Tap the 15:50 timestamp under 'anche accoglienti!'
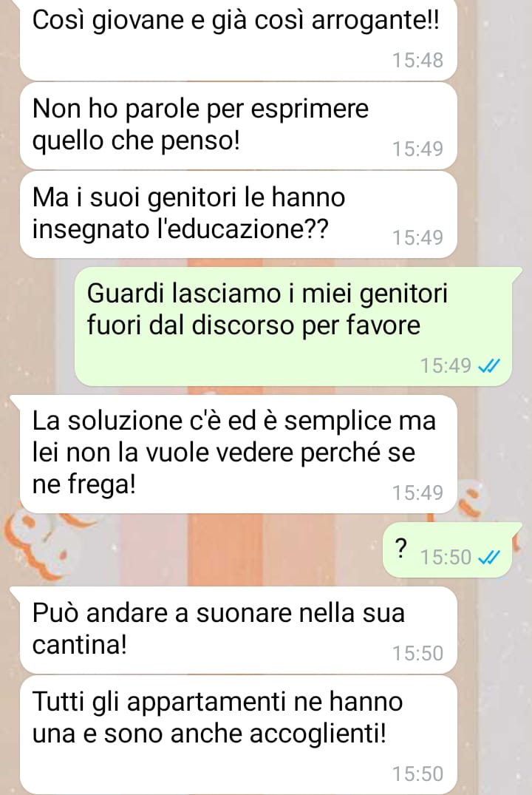The image size is (532, 795). [418, 774]
